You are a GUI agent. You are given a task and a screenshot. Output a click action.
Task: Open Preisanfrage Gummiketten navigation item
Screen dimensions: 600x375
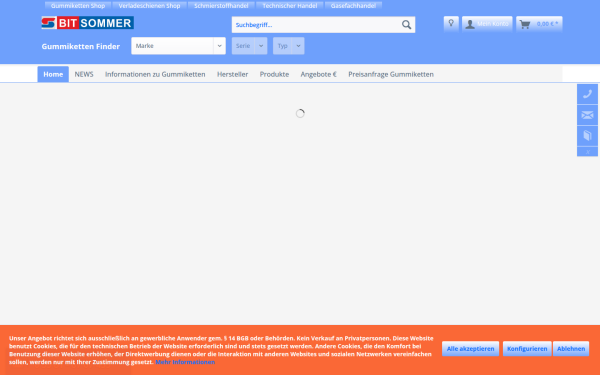(391, 74)
